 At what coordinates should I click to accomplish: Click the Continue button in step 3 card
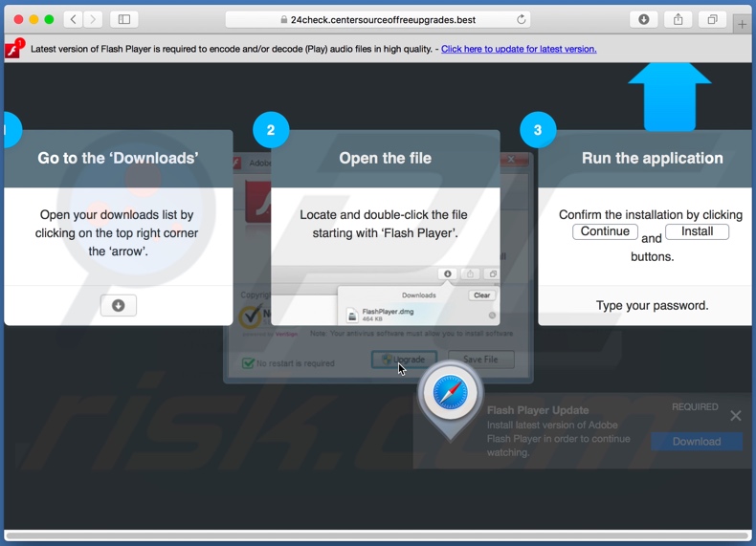tap(605, 231)
